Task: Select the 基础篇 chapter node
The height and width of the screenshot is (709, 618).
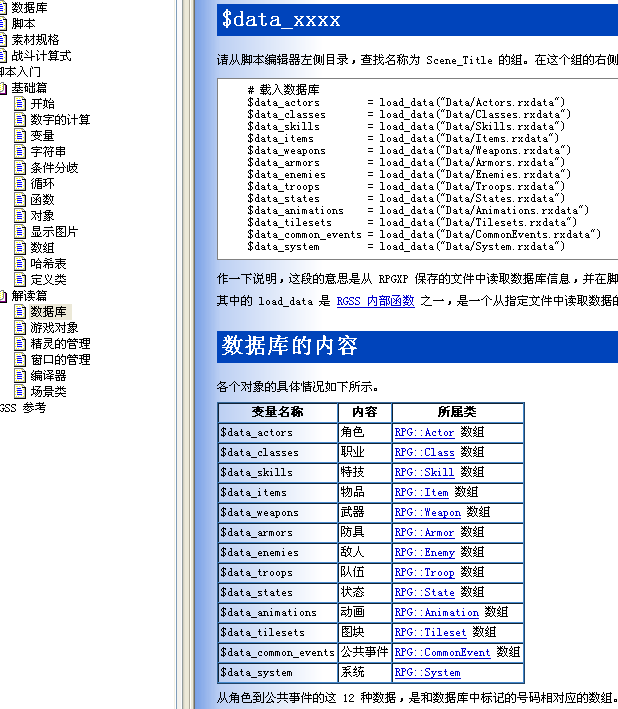Action: point(29,88)
